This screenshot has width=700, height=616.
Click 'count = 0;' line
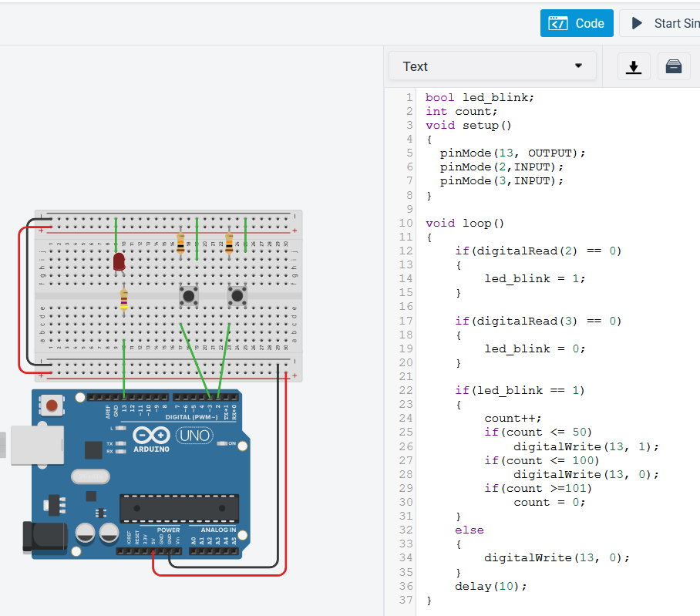[549, 502]
